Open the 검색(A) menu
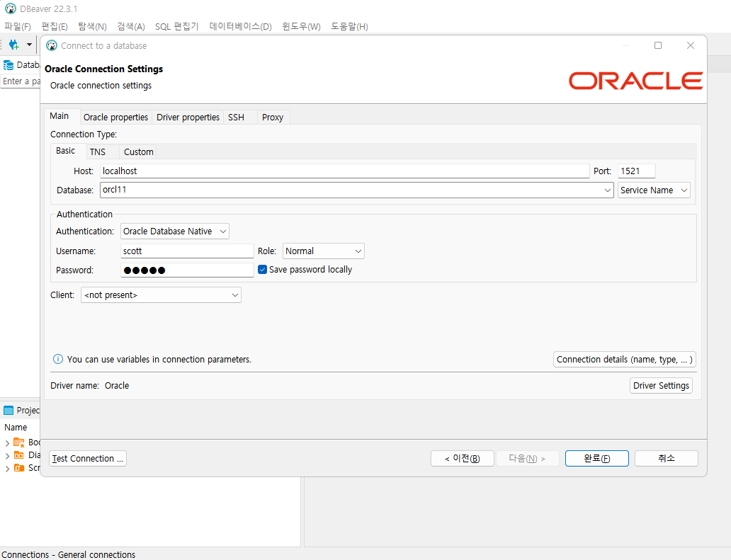731x560 pixels. pos(131,27)
